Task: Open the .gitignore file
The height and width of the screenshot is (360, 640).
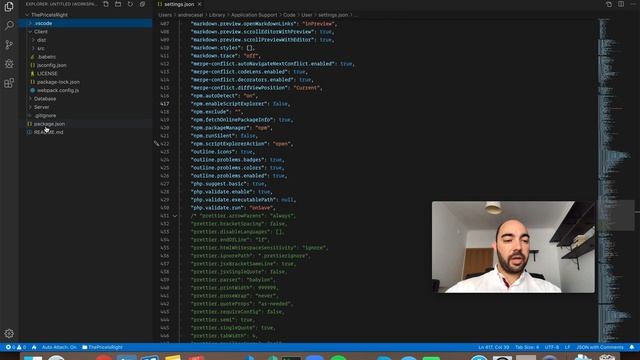Action: click(x=45, y=116)
